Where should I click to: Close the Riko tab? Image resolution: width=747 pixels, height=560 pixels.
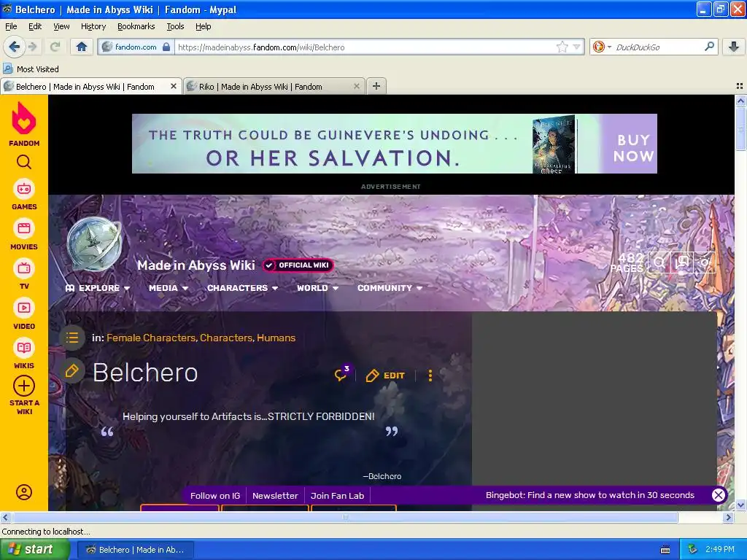356,86
